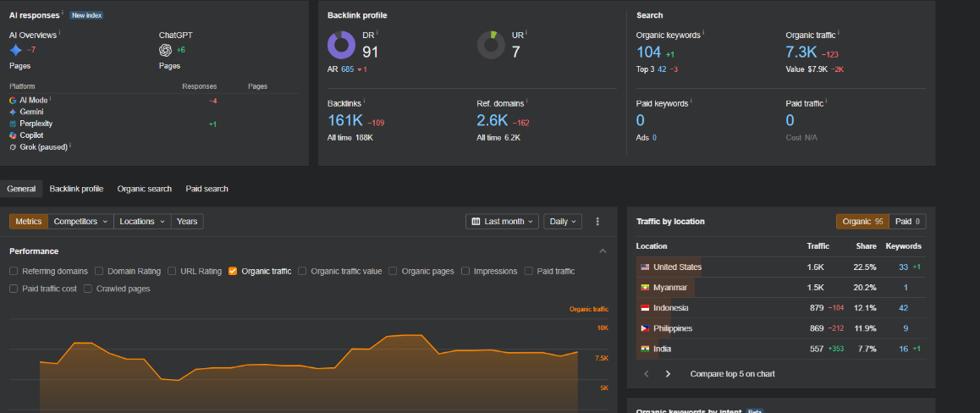Open the Daily interval dropdown

pyautogui.click(x=563, y=221)
